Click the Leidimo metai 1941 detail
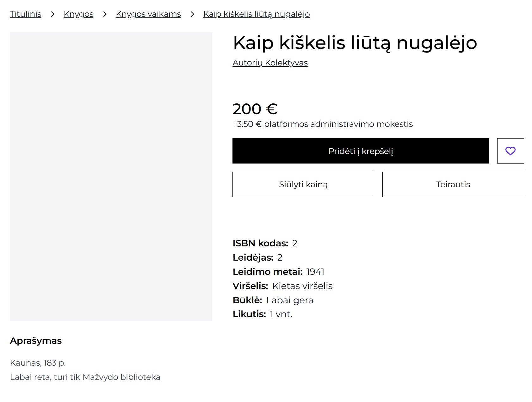532x402 pixels. (278, 272)
